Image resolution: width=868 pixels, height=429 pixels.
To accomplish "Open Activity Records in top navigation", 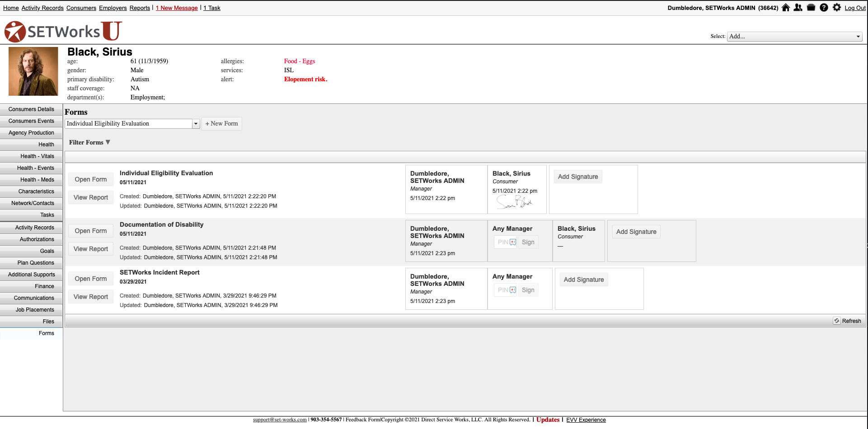I will pos(42,8).
